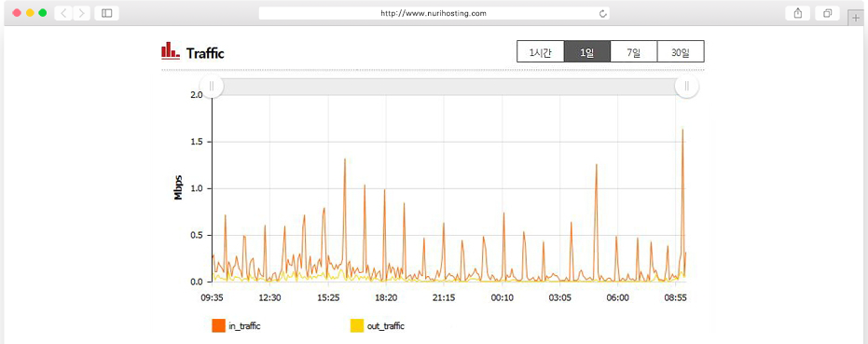Viewport: 868px width, 344px height.
Task: Click the 21:15 time axis label
Action: [444, 297]
